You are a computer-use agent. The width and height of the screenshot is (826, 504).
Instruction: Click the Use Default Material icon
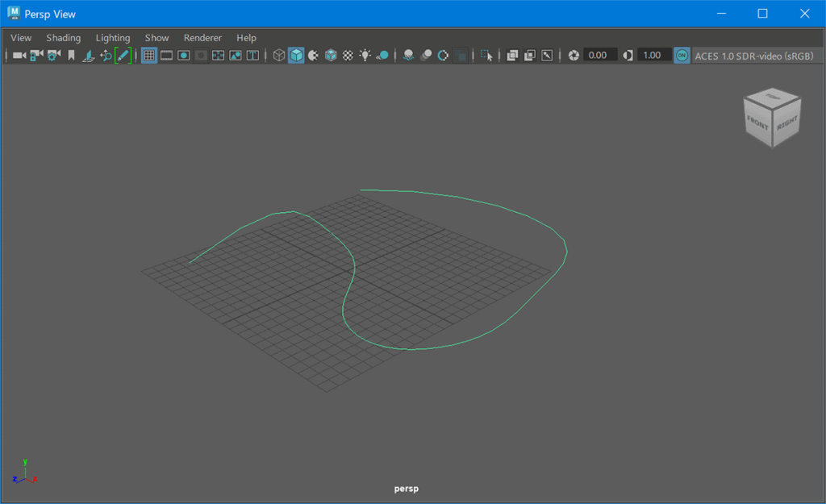pyautogui.click(x=314, y=56)
